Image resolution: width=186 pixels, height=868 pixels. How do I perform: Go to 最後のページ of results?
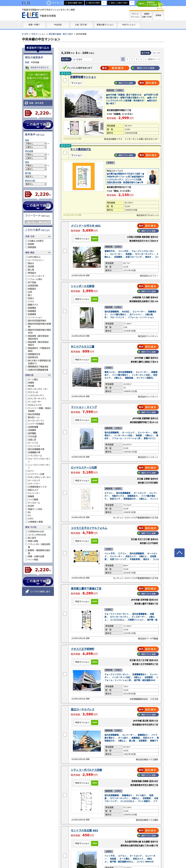(x=152, y=59)
